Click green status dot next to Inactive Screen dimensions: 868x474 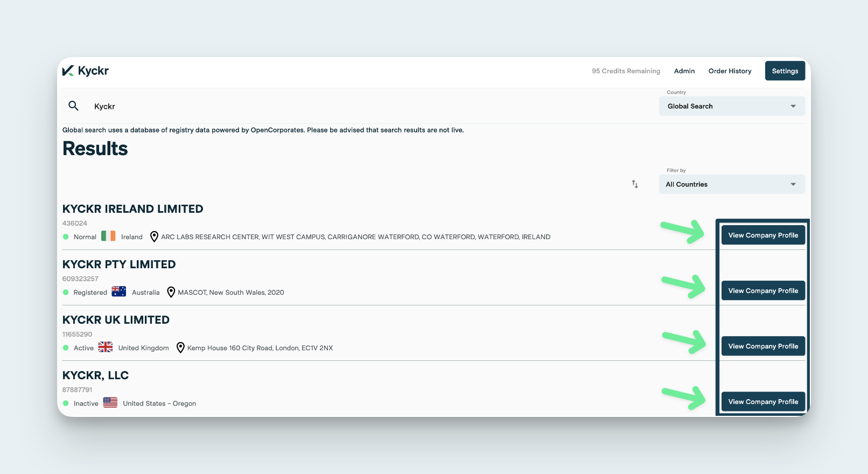[x=66, y=403]
